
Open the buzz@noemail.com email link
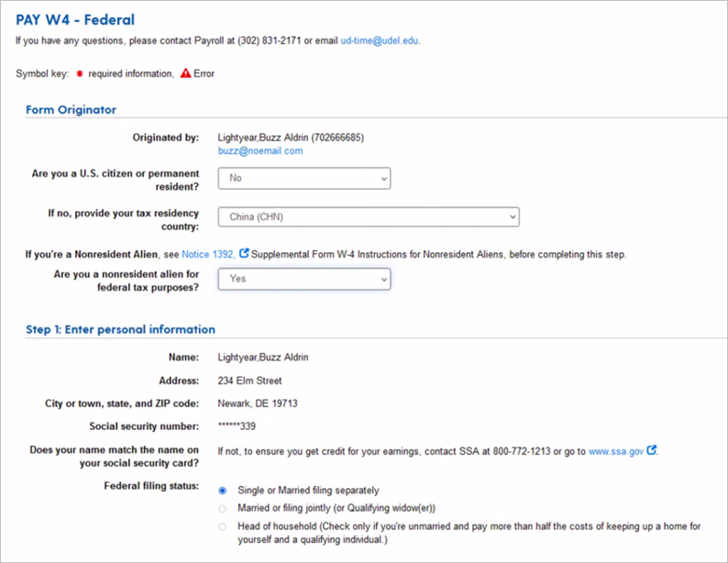tap(260, 151)
